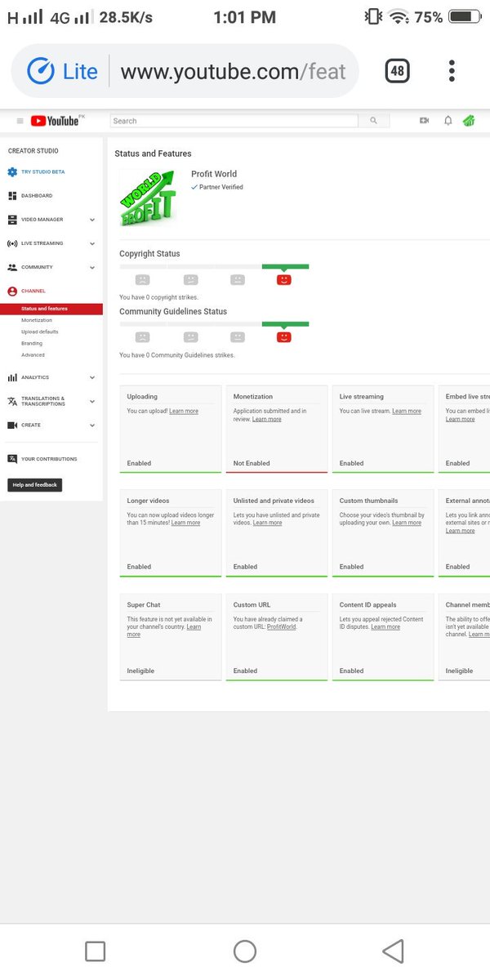
Task: Click the Translations & Transcriptions icon
Action: tap(12, 401)
